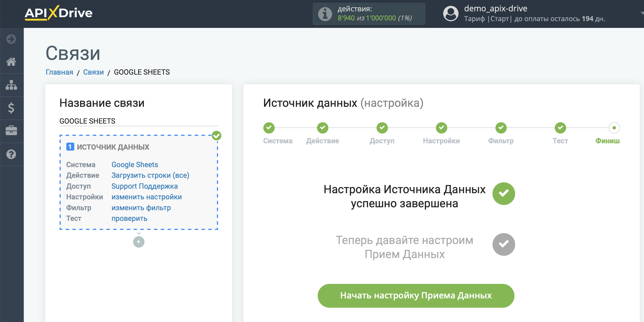The image size is (644, 322).
Task: Click Support Поддержка access link
Action: [144, 186]
